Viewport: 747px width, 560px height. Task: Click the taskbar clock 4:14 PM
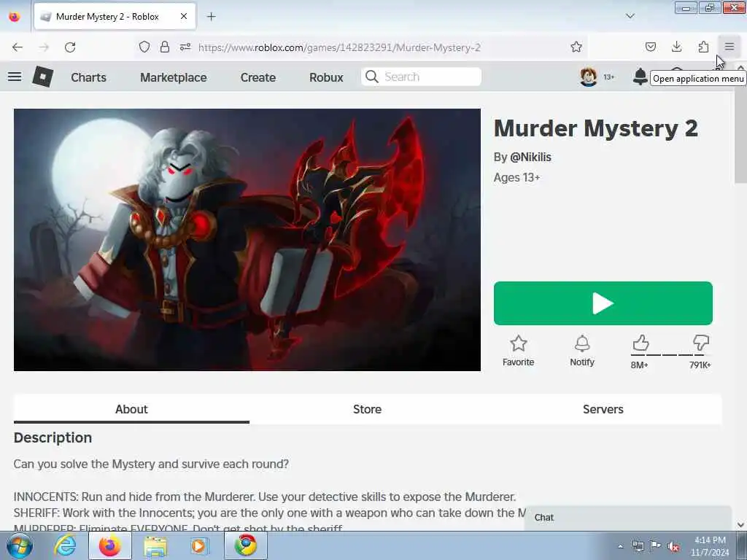[710, 540]
